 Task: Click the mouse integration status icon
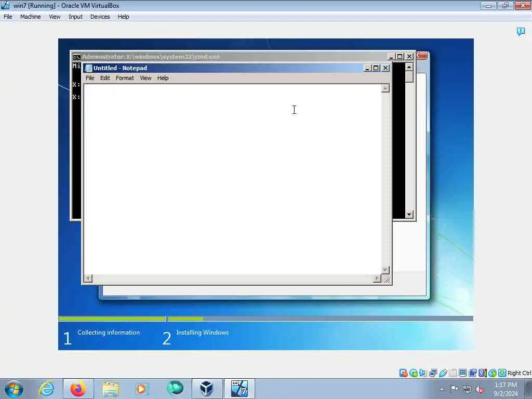click(x=493, y=373)
